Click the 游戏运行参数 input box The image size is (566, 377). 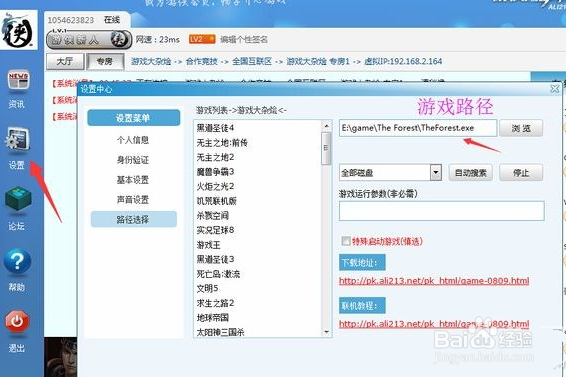(441, 211)
